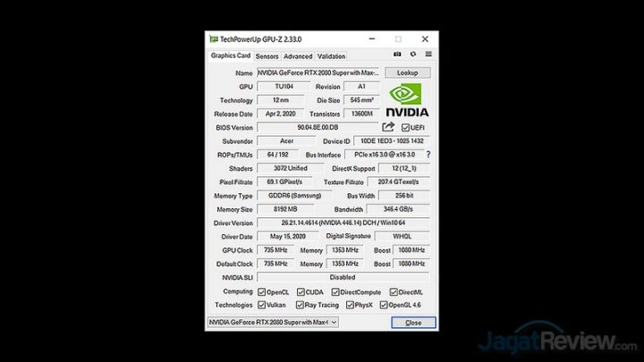Image resolution: width=644 pixels, height=362 pixels.
Task: Toggle the OpenGL 4.6 checkbox
Action: (384, 305)
